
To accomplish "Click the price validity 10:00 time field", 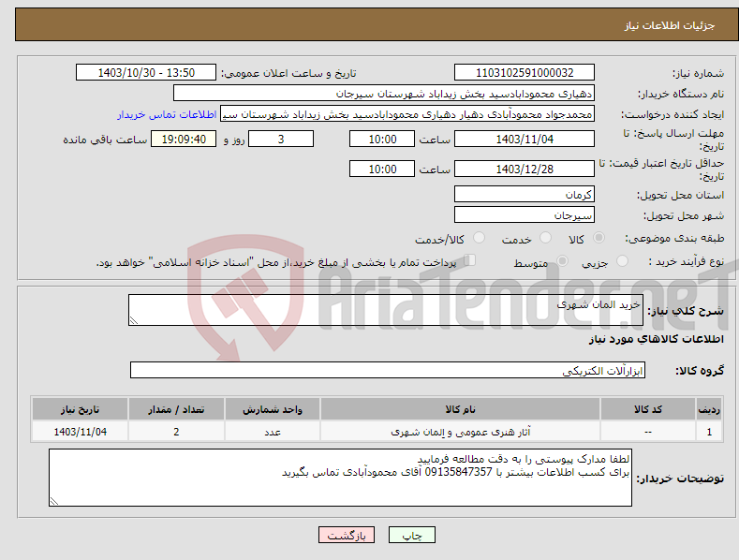I will click(382, 169).
